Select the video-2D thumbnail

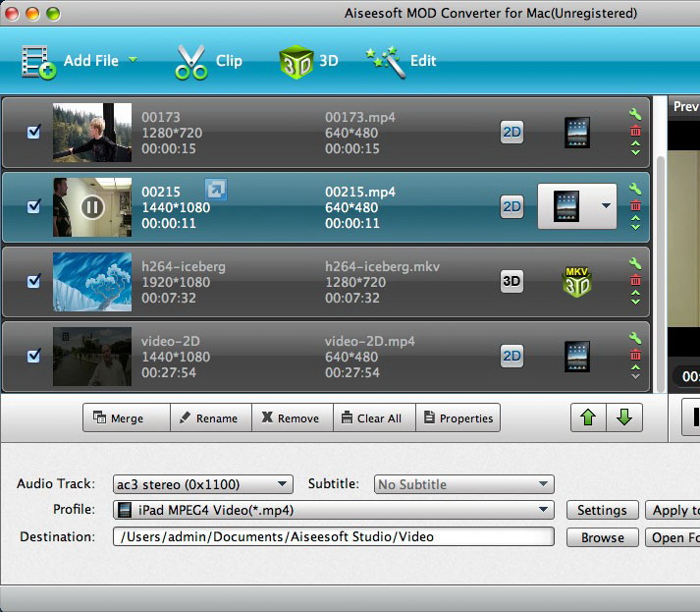click(x=92, y=357)
